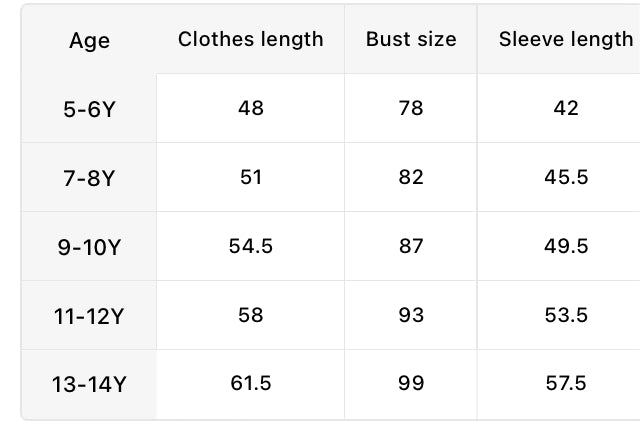This screenshot has width=640, height=437.
Task: Click the Bust size header cell
Action: coord(410,39)
